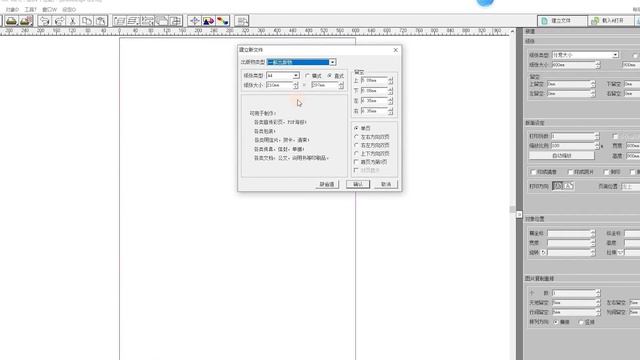Close the new file dialog
This screenshot has width=640, height=360.
(396, 50)
